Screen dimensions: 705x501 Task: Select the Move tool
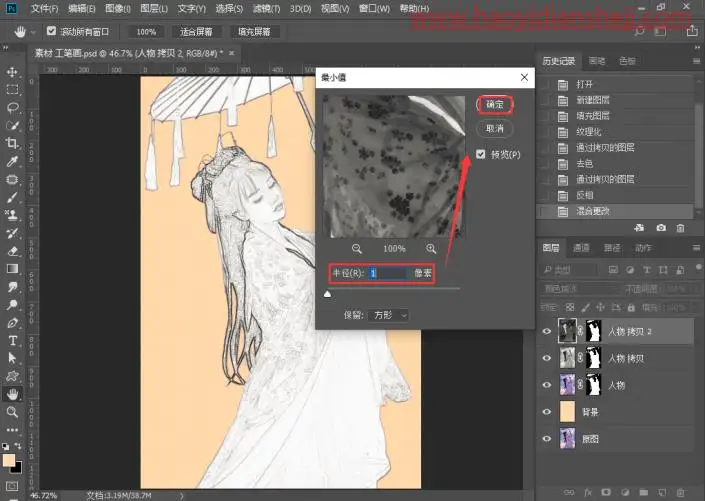pos(12,72)
